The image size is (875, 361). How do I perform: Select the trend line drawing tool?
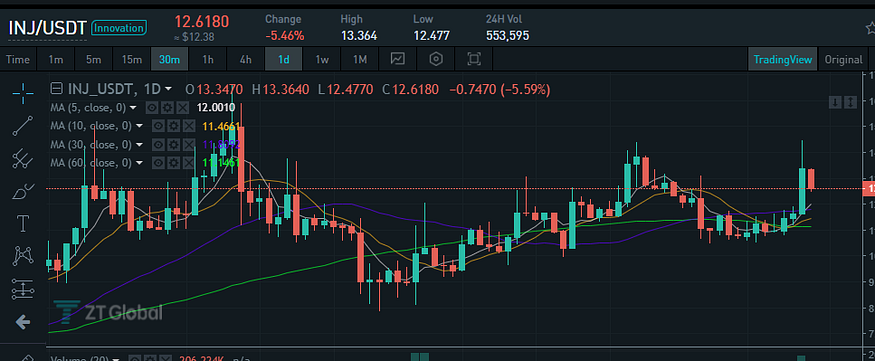[x=23, y=127]
